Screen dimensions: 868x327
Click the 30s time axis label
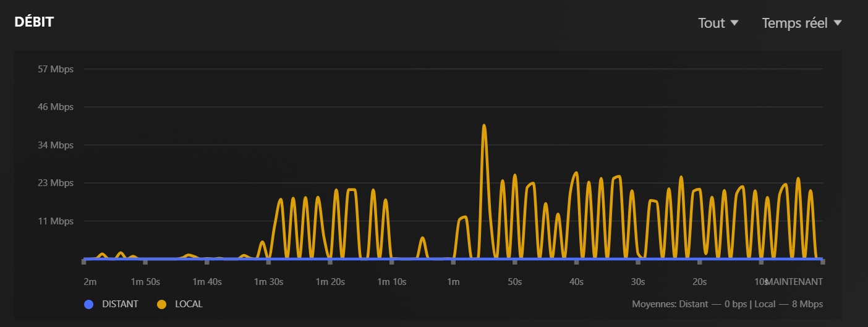(637, 282)
